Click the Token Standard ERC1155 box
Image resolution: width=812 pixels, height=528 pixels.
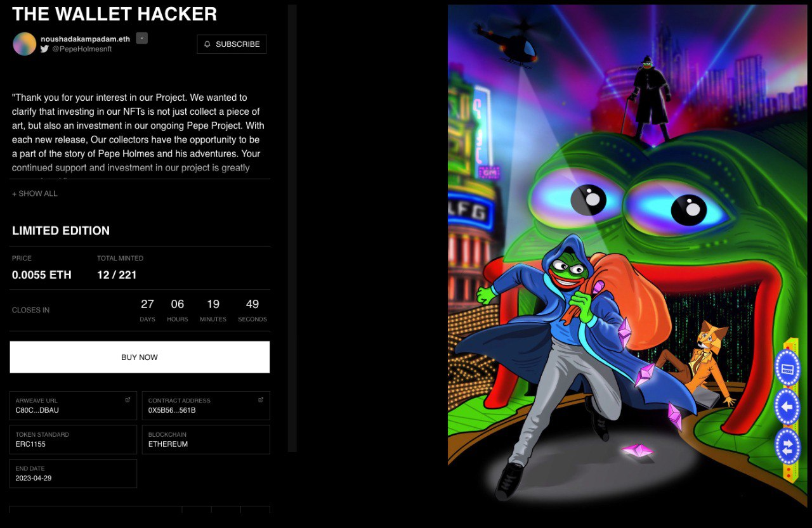pyautogui.click(x=73, y=439)
